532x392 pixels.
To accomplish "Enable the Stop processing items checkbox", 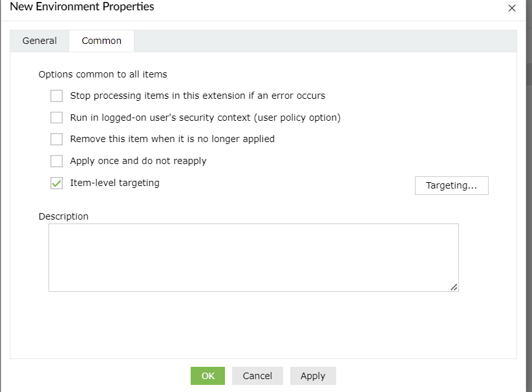I will click(x=57, y=96).
